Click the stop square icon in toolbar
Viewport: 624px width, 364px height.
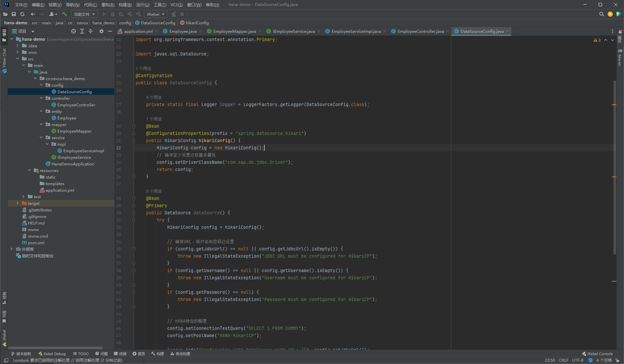point(182,14)
